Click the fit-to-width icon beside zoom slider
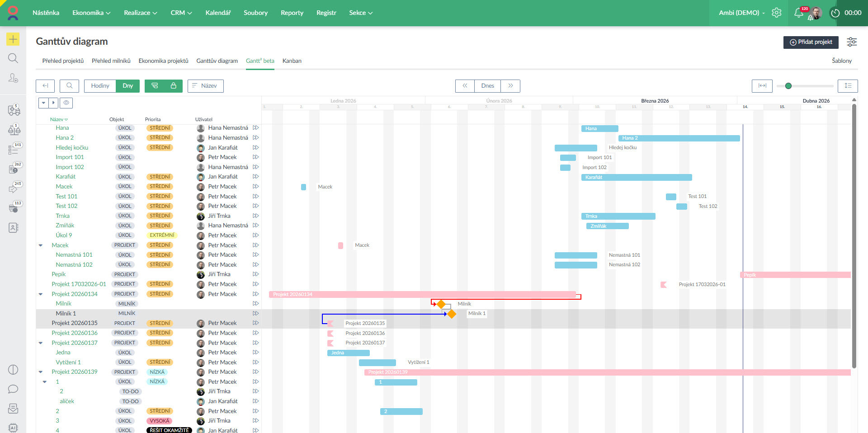This screenshot has height=433, width=868. click(762, 86)
